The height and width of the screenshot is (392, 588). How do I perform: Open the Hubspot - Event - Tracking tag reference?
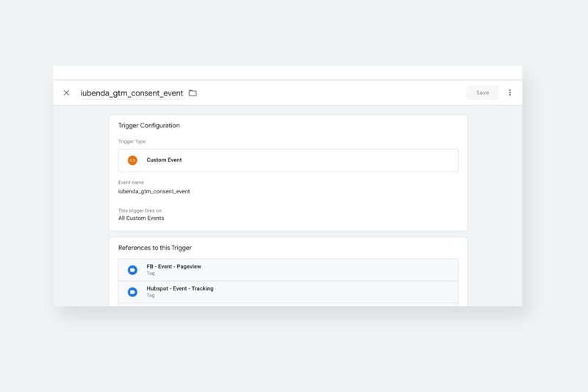pyautogui.click(x=288, y=292)
